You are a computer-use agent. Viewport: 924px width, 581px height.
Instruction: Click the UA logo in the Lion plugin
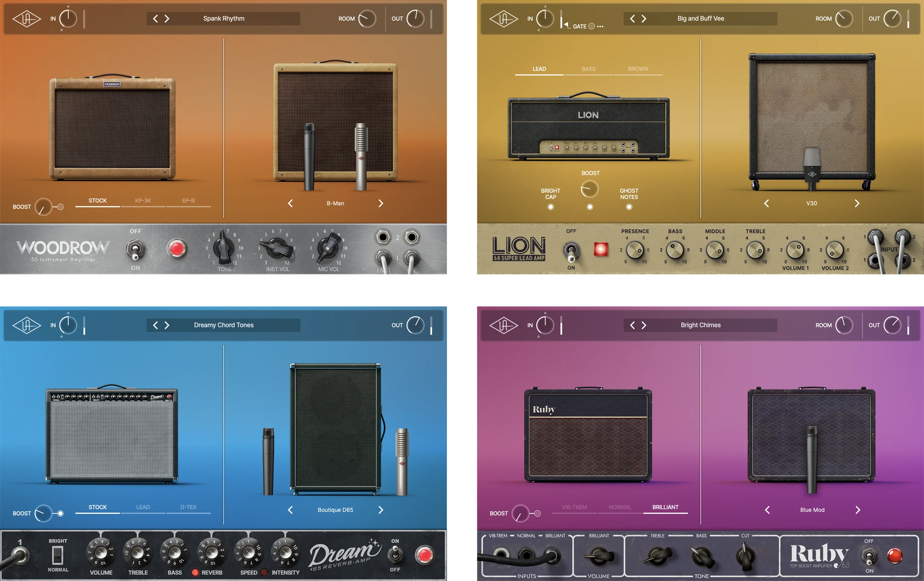click(x=504, y=18)
